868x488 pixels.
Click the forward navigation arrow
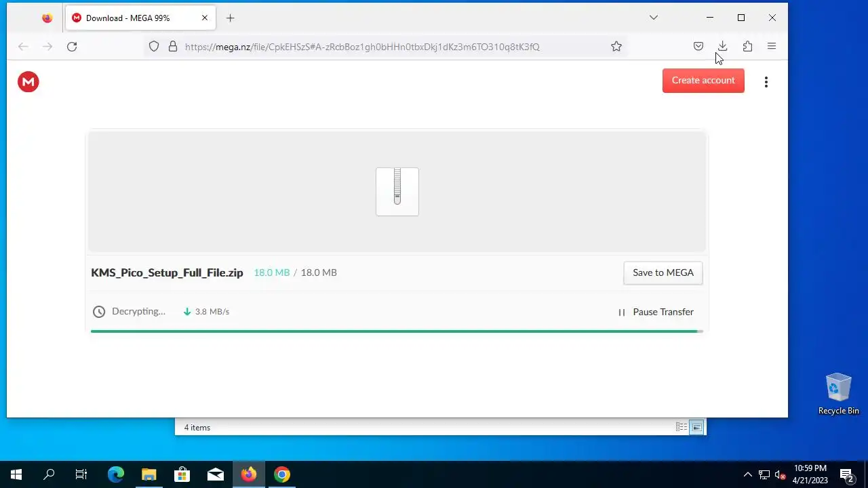click(x=47, y=46)
